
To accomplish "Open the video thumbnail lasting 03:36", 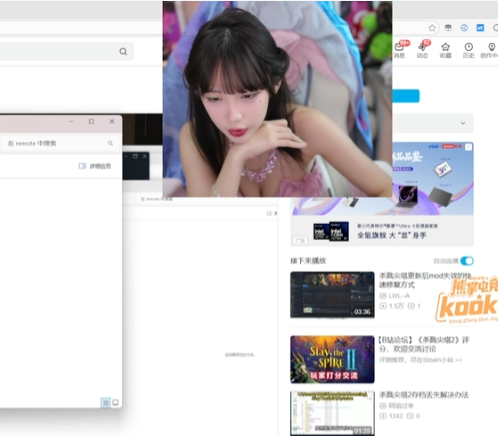I will coord(332,295).
